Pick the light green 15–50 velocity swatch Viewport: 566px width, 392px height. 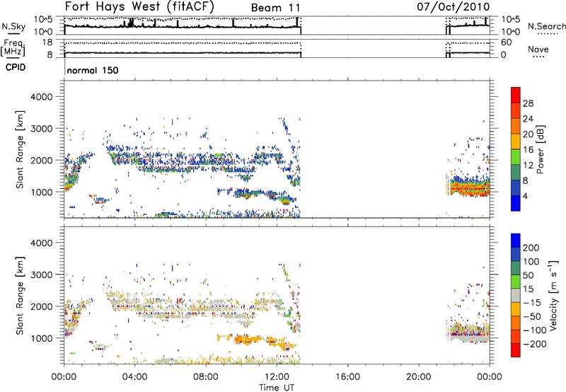516,282
